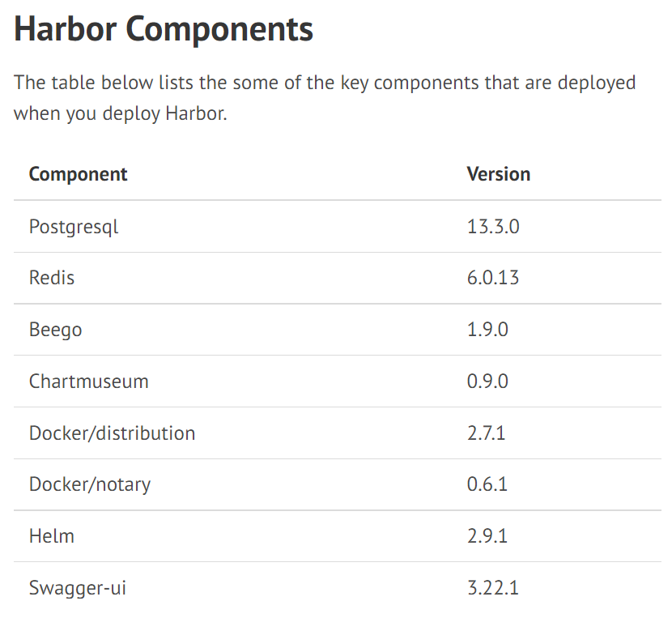Click Redis version 6.0.13
Screen dimensions: 672x618
point(493,278)
